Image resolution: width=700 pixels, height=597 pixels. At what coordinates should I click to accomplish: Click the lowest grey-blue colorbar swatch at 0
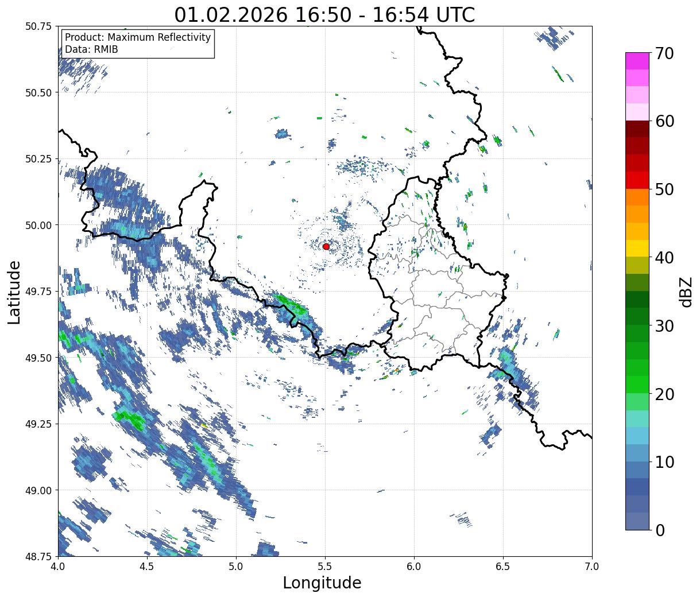[x=637, y=521]
